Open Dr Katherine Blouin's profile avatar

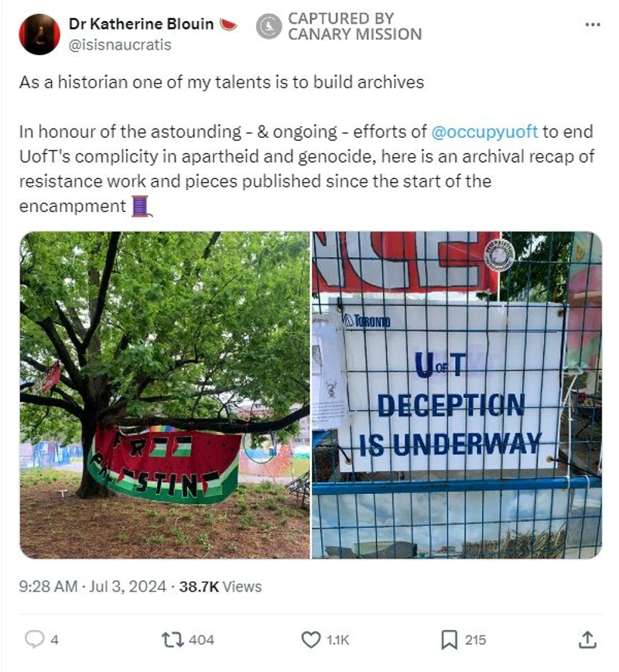[x=39, y=34]
